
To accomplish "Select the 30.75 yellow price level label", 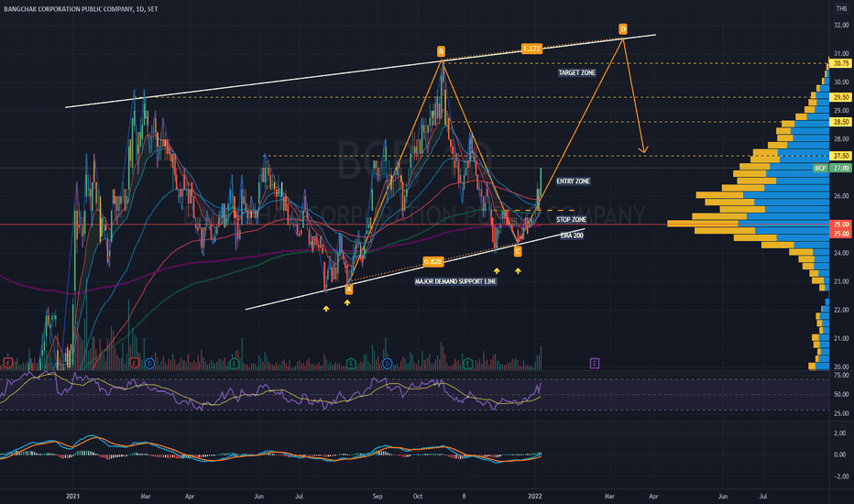I will click(841, 63).
